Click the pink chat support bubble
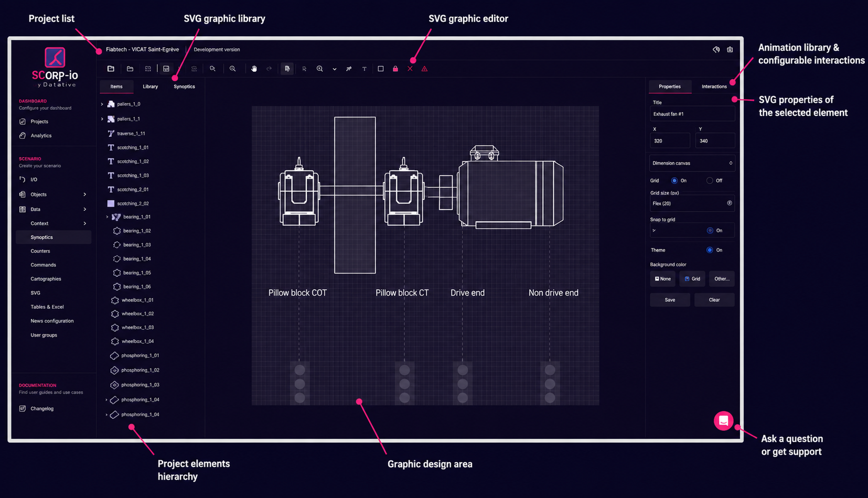868x498 pixels. pyautogui.click(x=723, y=420)
